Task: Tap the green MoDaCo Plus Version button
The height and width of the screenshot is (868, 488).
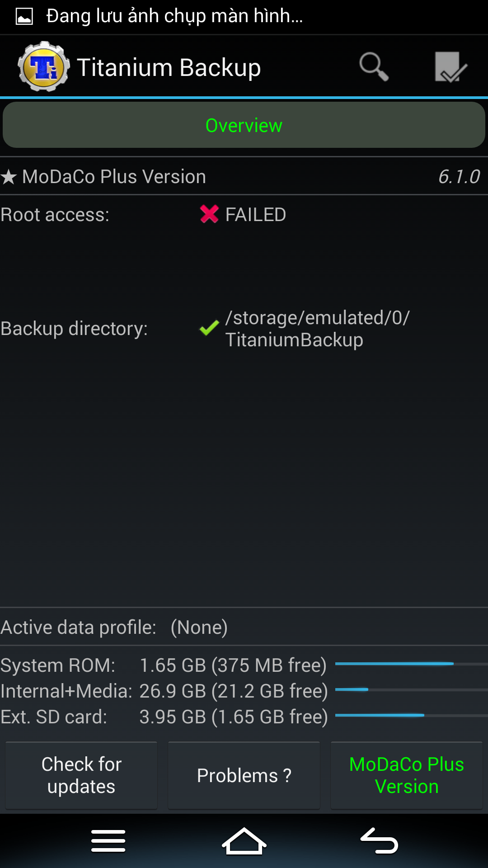Action: click(407, 775)
